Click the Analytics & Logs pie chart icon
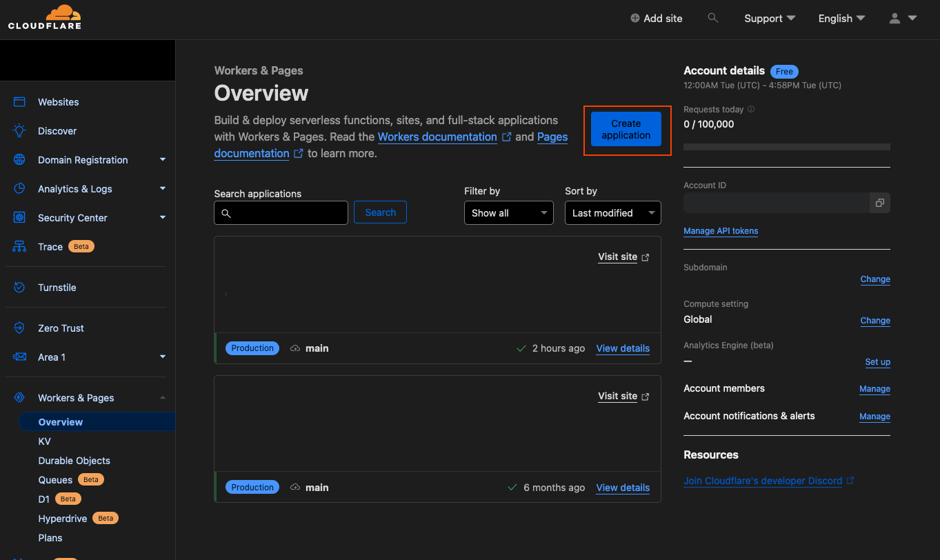This screenshot has width=940, height=560. pyautogui.click(x=19, y=189)
